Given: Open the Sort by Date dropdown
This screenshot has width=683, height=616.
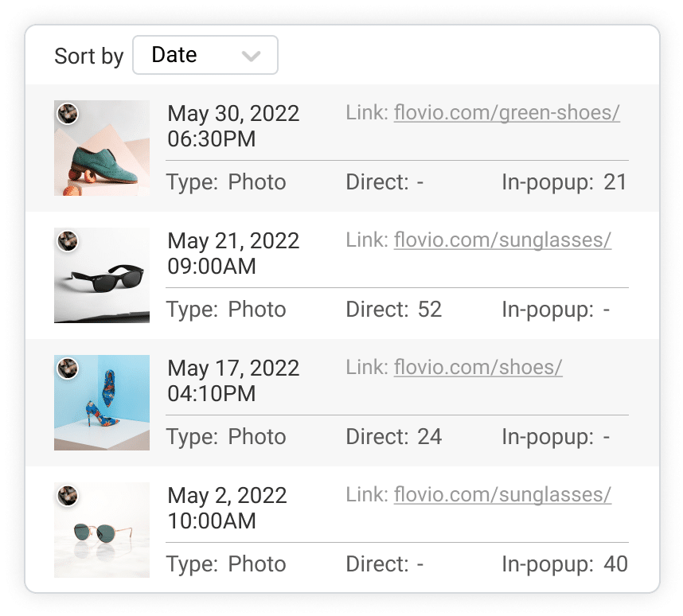Looking at the screenshot, I should tap(205, 55).
